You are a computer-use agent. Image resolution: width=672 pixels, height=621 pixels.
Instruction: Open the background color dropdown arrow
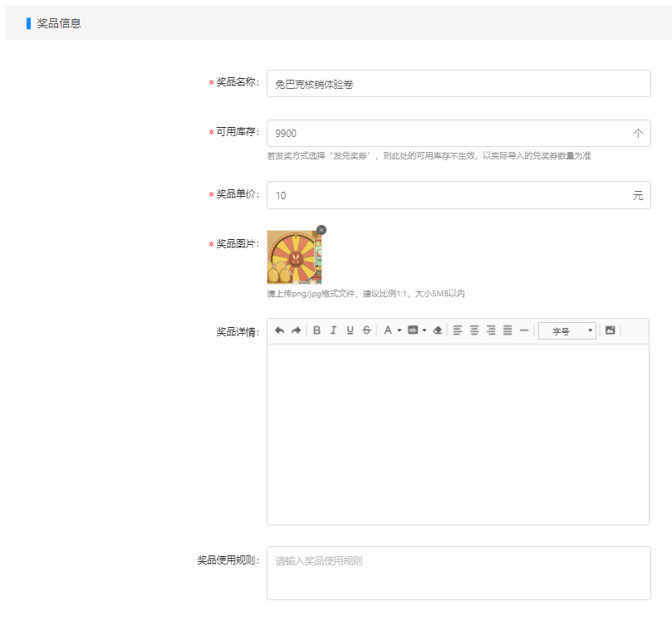point(424,330)
